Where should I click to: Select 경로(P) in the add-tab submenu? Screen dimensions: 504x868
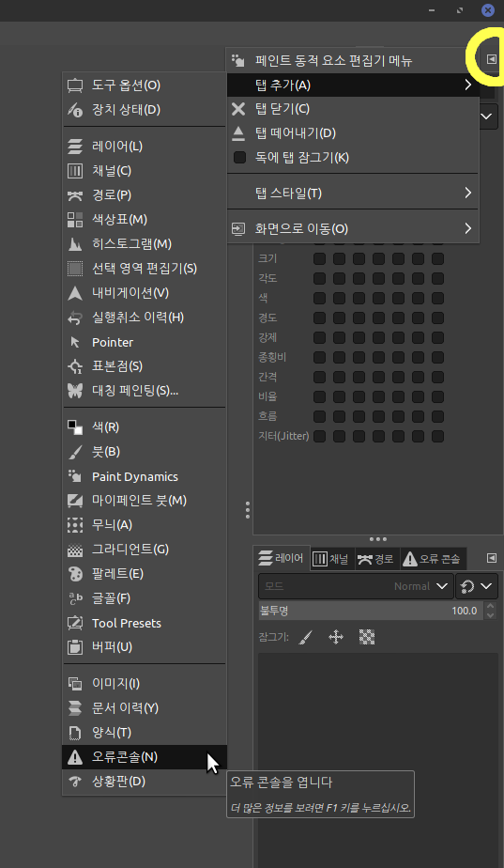coord(144,195)
